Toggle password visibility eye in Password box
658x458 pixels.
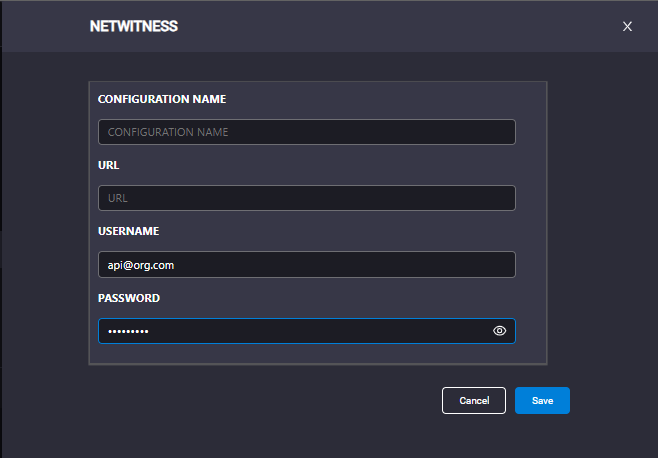pyautogui.click(x=499, y=331)
